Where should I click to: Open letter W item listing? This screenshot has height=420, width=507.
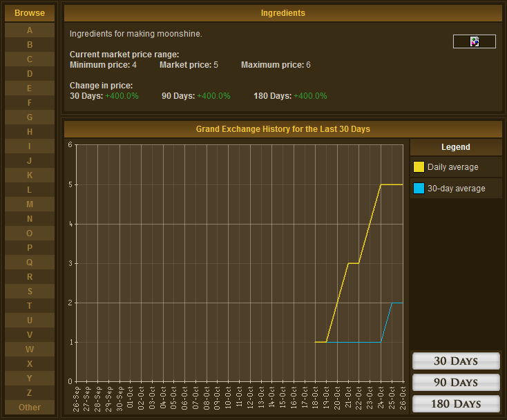pos(30,350)
